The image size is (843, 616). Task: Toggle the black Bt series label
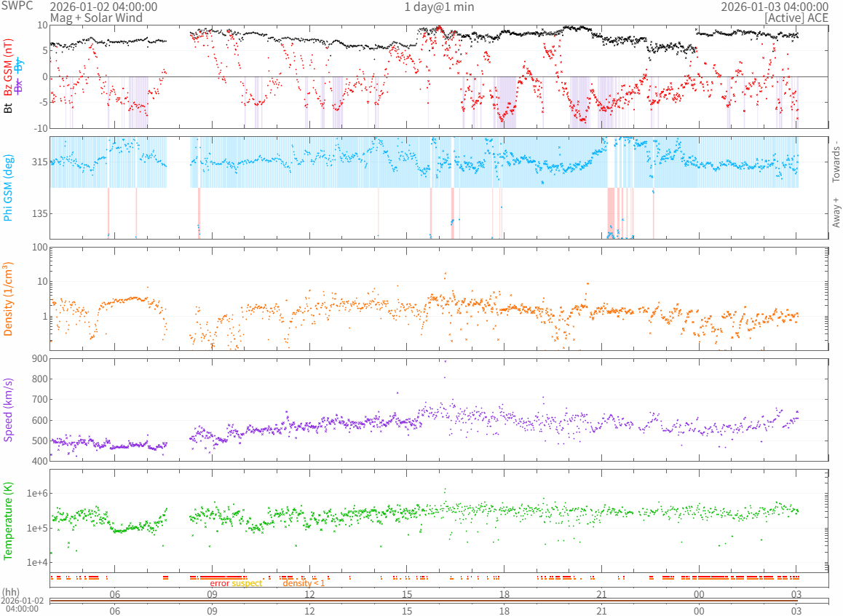click(x=9, y=108)
